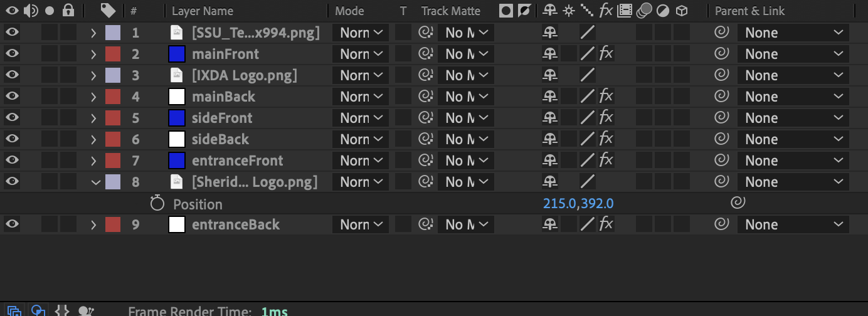Click the Track Matte column header
The height and width of the screenshot is (316, 868).
click(x=451, y=11)
